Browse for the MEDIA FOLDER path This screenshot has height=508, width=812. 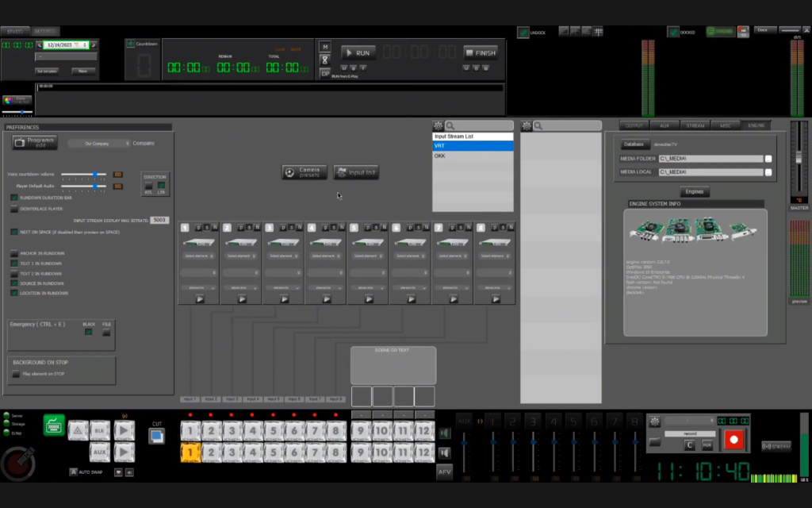[768, 159]
